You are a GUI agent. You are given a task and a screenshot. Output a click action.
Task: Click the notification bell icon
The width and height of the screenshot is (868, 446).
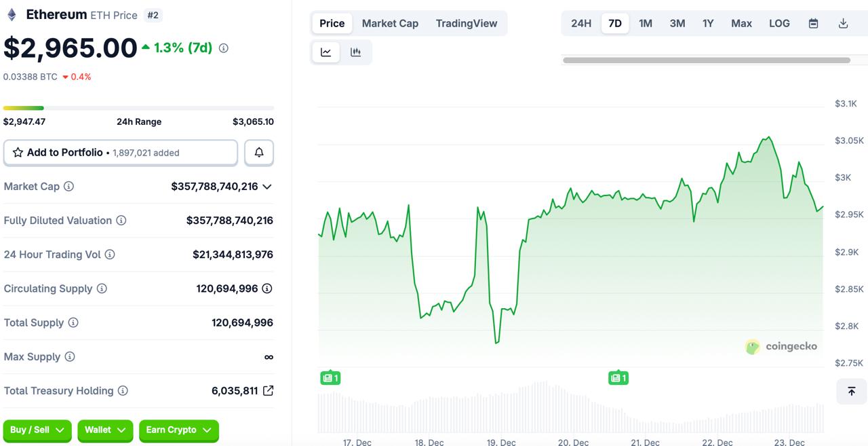[259, 152]
